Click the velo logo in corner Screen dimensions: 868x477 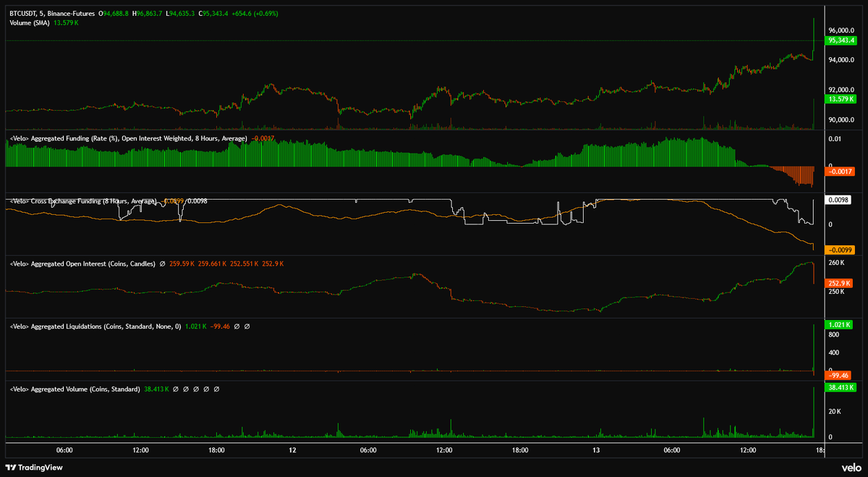[x=851, y=468]
